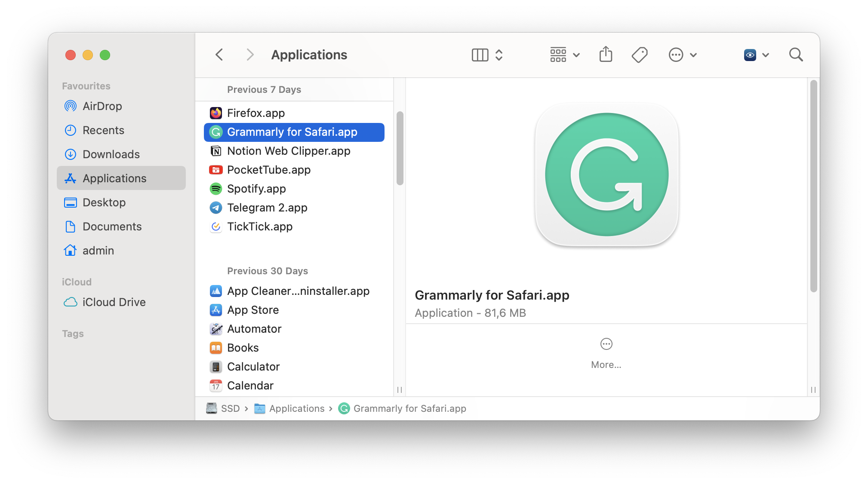Open PocketTube.app from recent apps
Viewport: 868px width, 484px height.
268,170
